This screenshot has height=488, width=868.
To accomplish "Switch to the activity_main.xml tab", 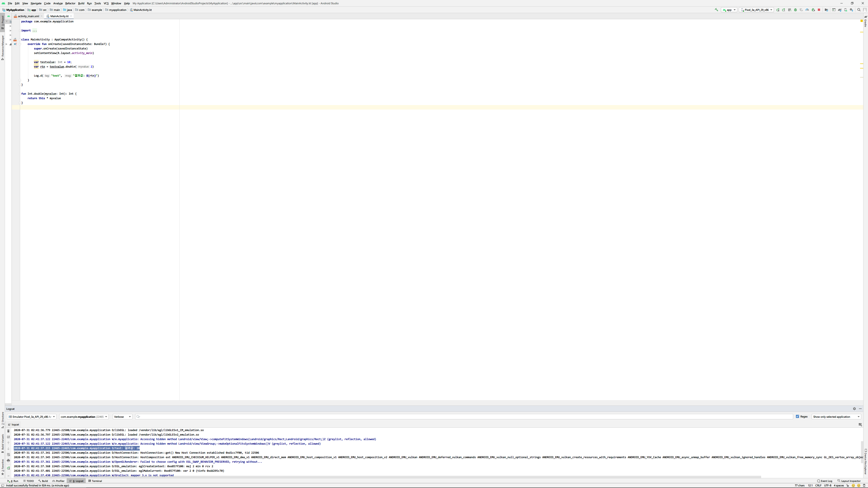I will coord(28,16).
